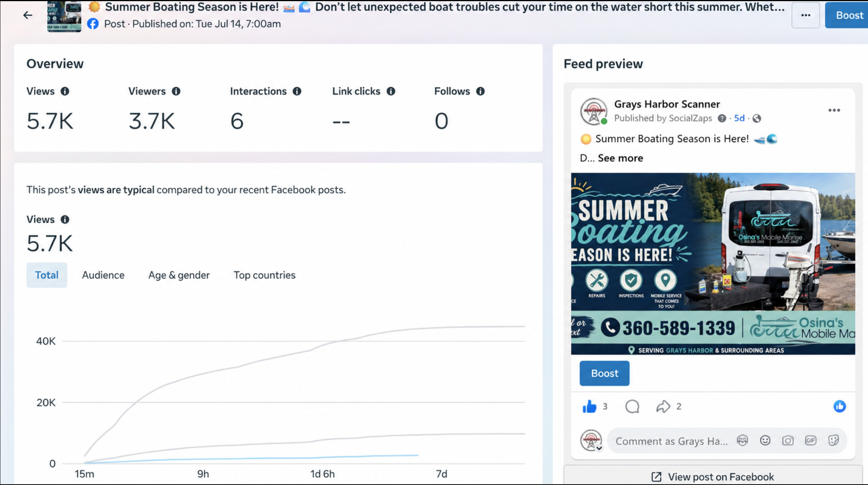View the Top countries tab
This screenshot has width=868, height=485.
(x=264, y=275)
